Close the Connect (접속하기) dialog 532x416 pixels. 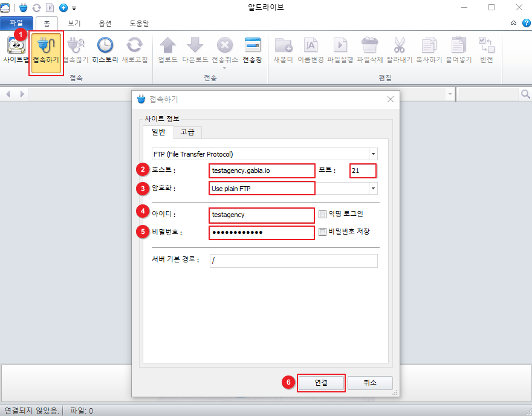tap(391, 99)
